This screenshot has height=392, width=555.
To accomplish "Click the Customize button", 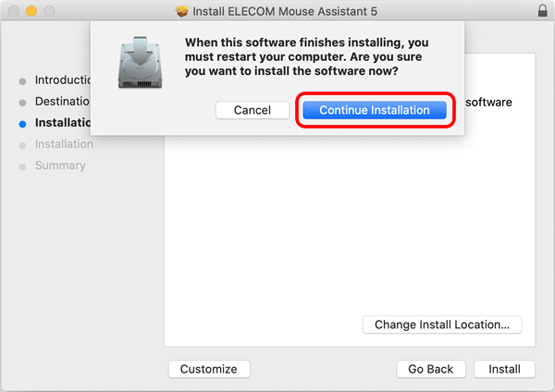I will click(x=209, y=369).
